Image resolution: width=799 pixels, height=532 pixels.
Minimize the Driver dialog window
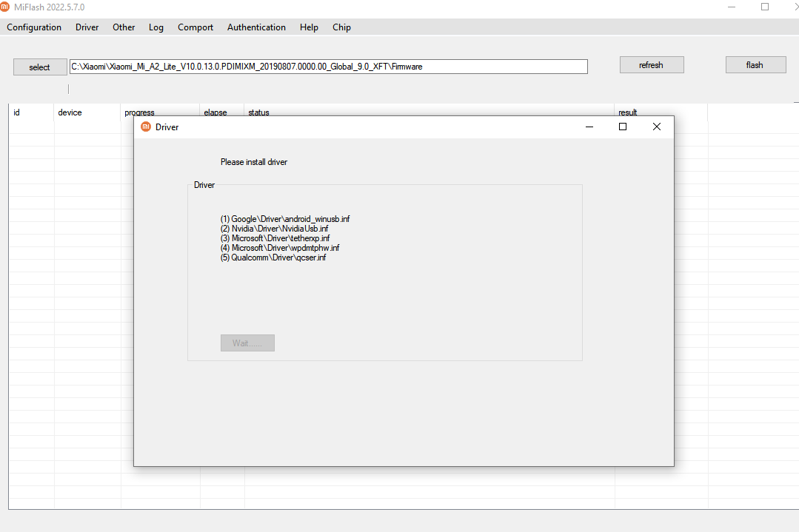(x=589, y=127)
